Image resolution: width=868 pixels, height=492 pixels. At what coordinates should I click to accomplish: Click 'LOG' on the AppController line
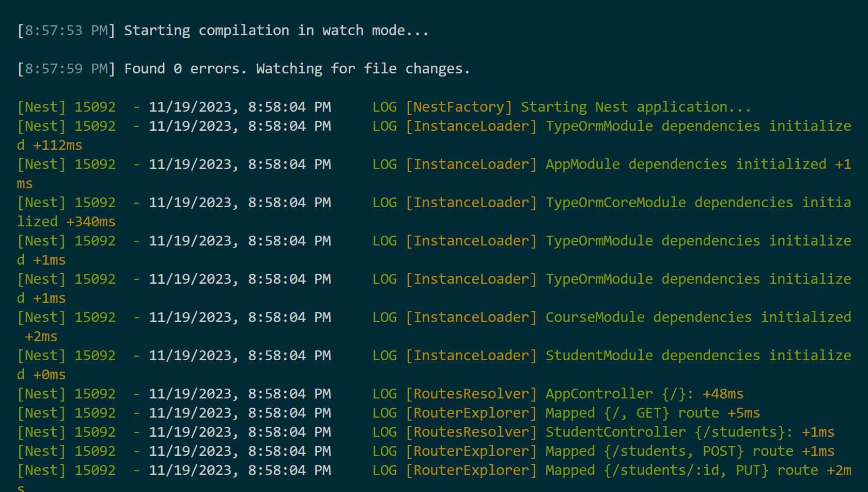point(384,394)
